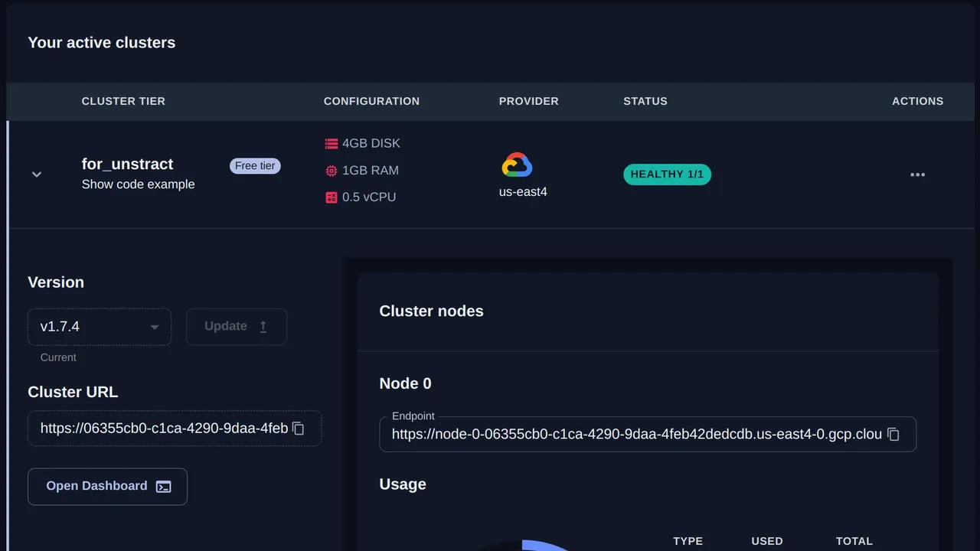Click the terminal icon in Open Dashboard
This screenshot has width=980, height=551.
[x=164, y=487]
